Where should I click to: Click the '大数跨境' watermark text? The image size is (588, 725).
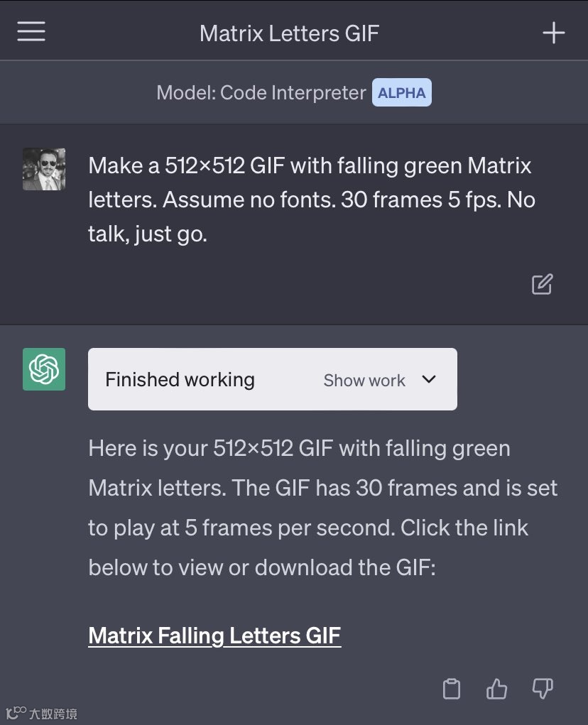click(x=53, y=714)
